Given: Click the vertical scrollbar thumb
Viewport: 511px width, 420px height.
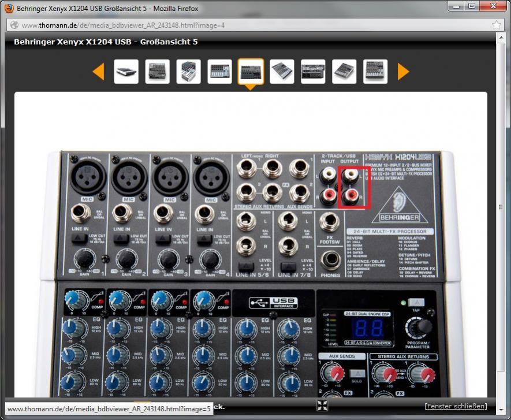Looking at the screenshot, I should (x=501, y=206).
